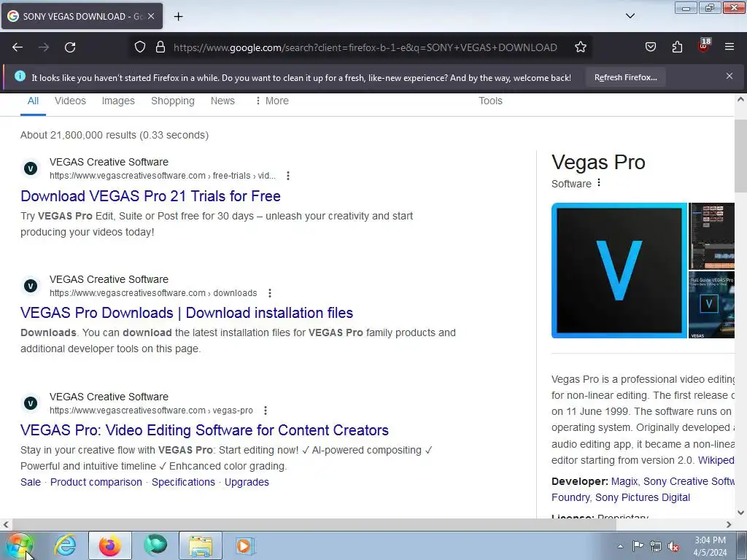Close the SONY VEGAS DOWNLOAD tab
The height and width of the screenshot is (560, 747).
[x=151, y=16]
